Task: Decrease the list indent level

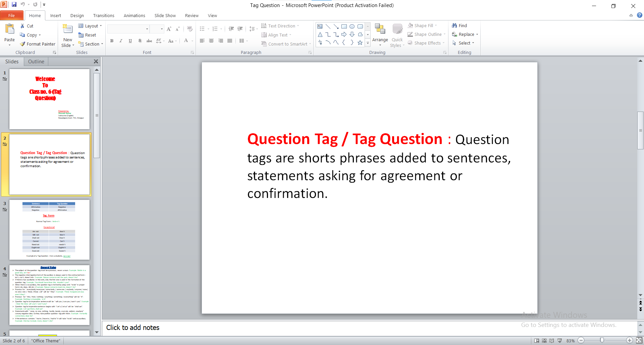Action: [231, 29]
